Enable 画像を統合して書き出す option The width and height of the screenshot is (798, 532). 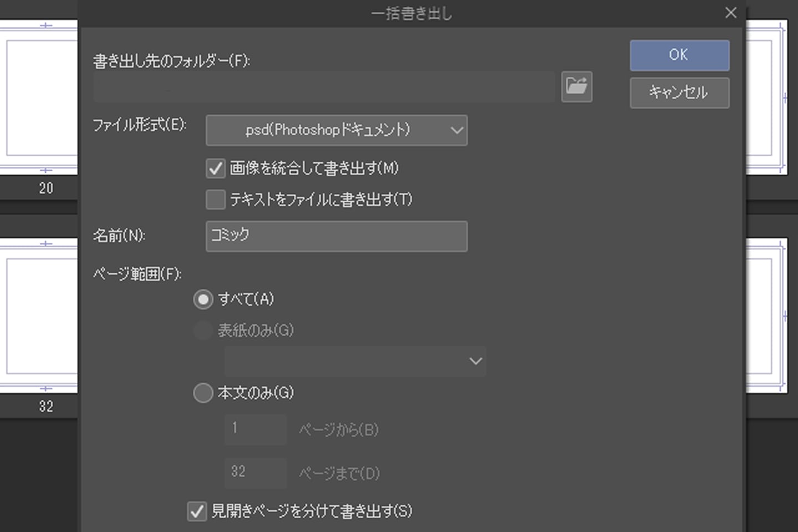tap(216, 168)
